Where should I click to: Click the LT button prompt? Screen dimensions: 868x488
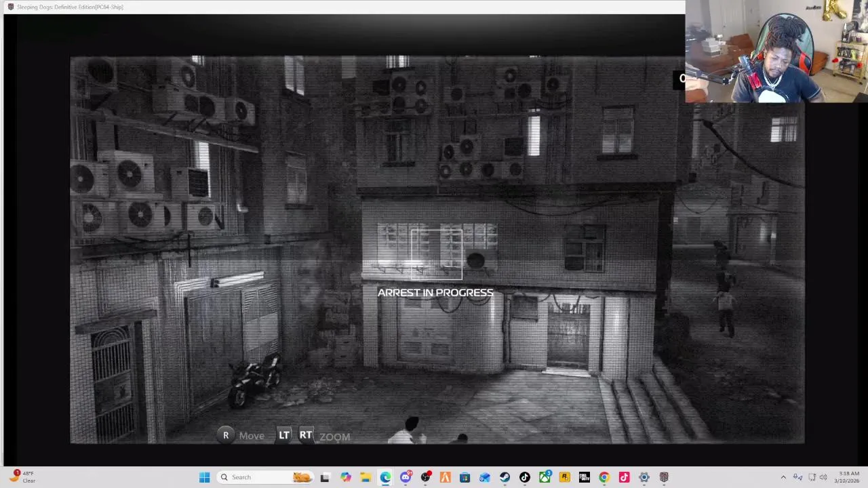tap(284, 435)
